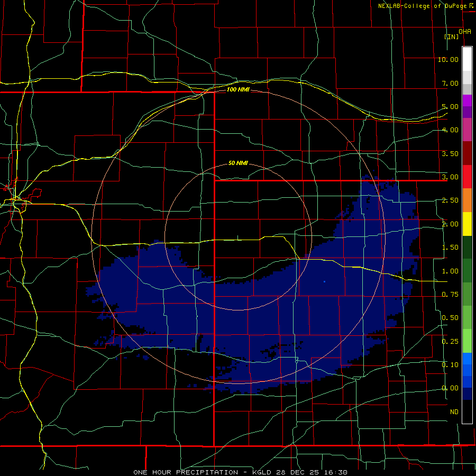Screen dimensions: 476x476
Task: Select the darkest green legend swatch
Action: 467,248
